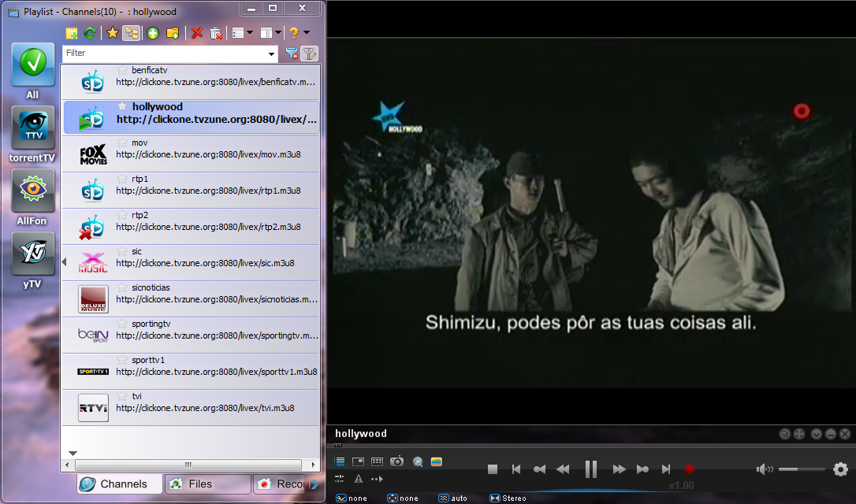856x504 pixels.
Task: Show more tabs with right chevron
Action: click(x=314, y=484)
